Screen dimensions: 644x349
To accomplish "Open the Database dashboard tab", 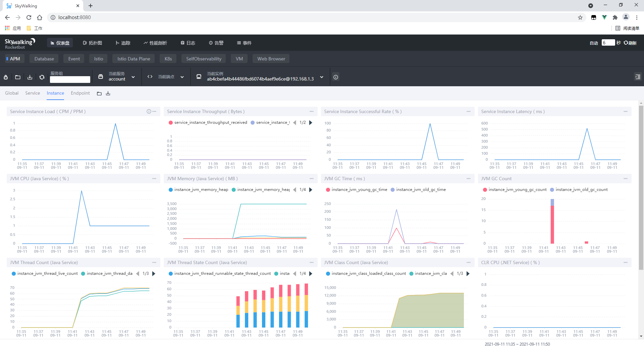I will pos(44,59).
